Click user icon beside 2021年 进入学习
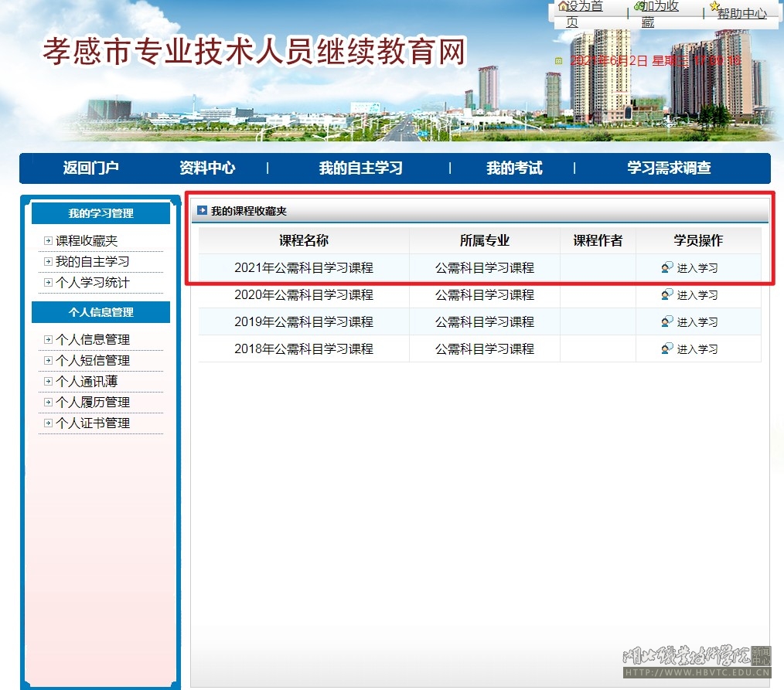This screenshot has width=784, height=690. pos(667,268)
